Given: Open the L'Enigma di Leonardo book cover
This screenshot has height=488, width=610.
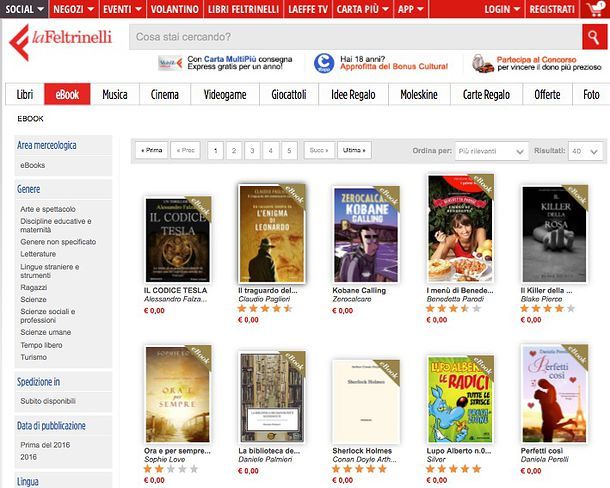Looking at the screenshot, I should coord(272,233).
